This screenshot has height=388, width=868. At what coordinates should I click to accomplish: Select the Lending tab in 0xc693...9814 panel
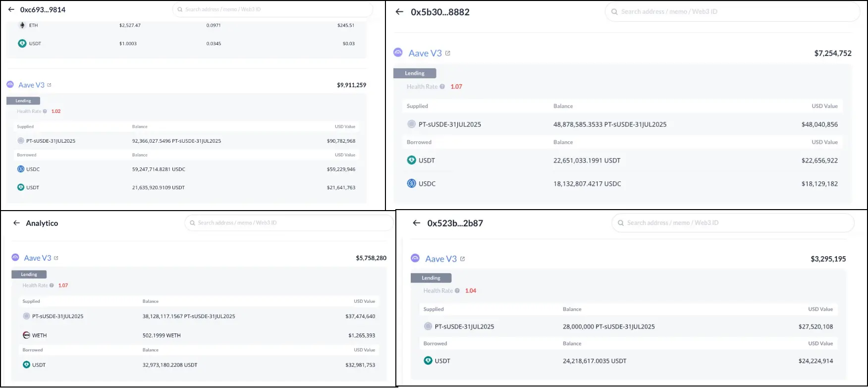[23, 101]
